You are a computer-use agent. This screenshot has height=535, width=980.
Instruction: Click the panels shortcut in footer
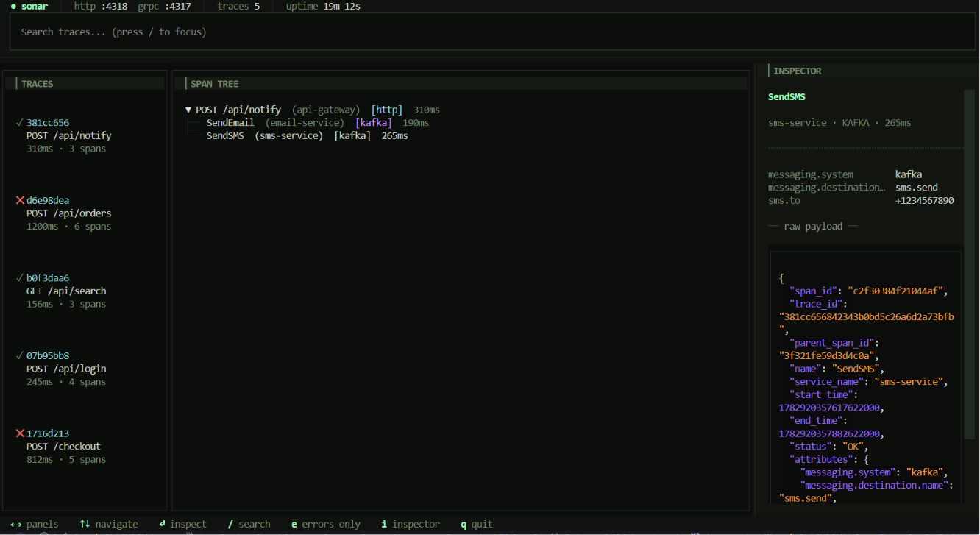(x=35, y=524)
